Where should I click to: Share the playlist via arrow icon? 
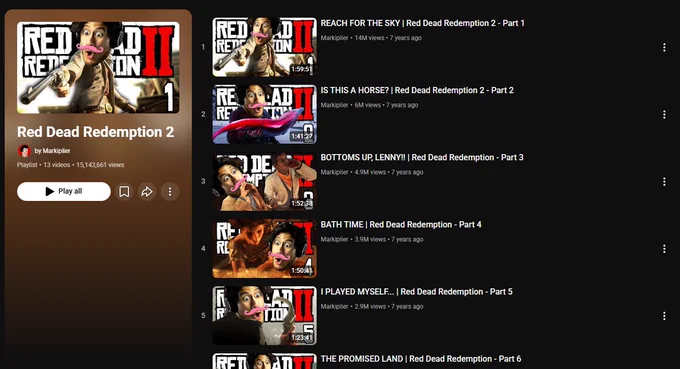pos(147,191)
